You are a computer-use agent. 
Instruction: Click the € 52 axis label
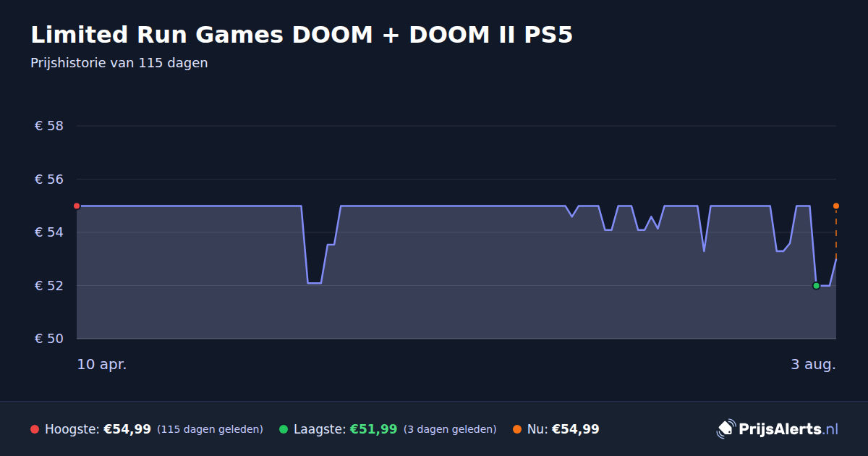tap(49, 286)
